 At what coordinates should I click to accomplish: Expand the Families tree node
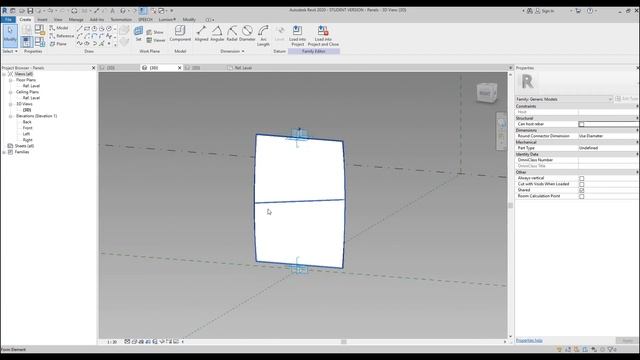pos(4,152)
